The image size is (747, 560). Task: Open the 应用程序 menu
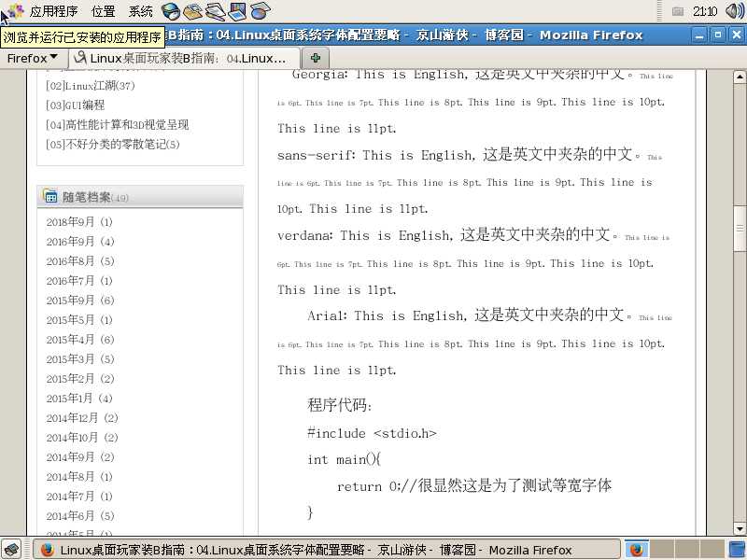point(53,11)
